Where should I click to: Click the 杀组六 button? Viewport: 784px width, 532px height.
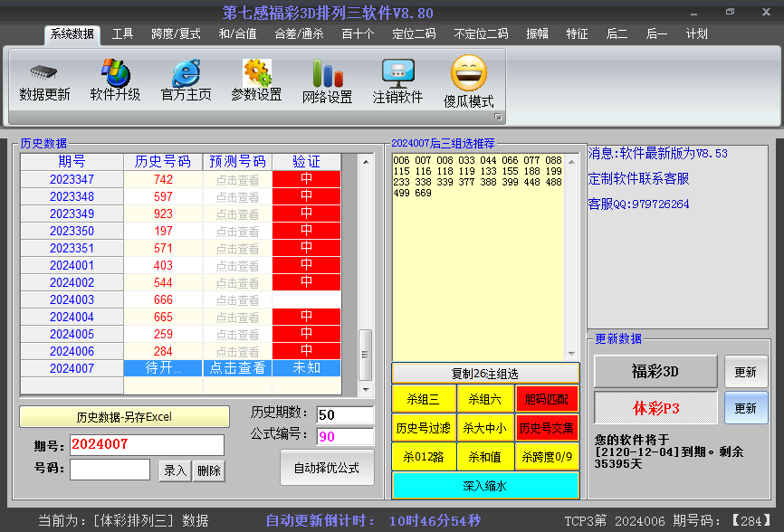(485, 399)
